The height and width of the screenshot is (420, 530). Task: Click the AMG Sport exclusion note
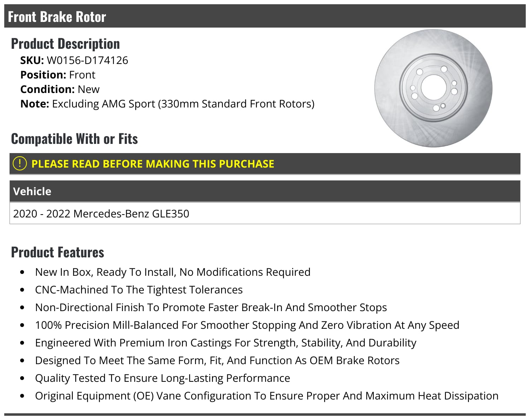[167, 104]
